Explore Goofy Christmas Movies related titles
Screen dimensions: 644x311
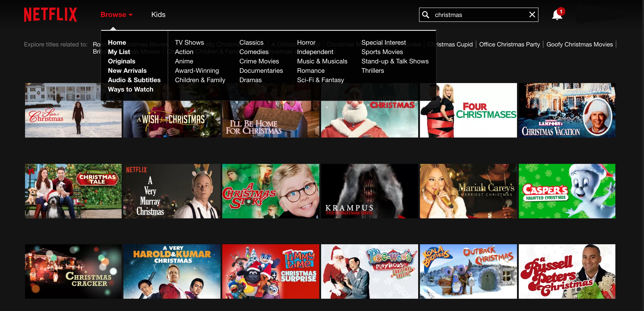point(580,44)
